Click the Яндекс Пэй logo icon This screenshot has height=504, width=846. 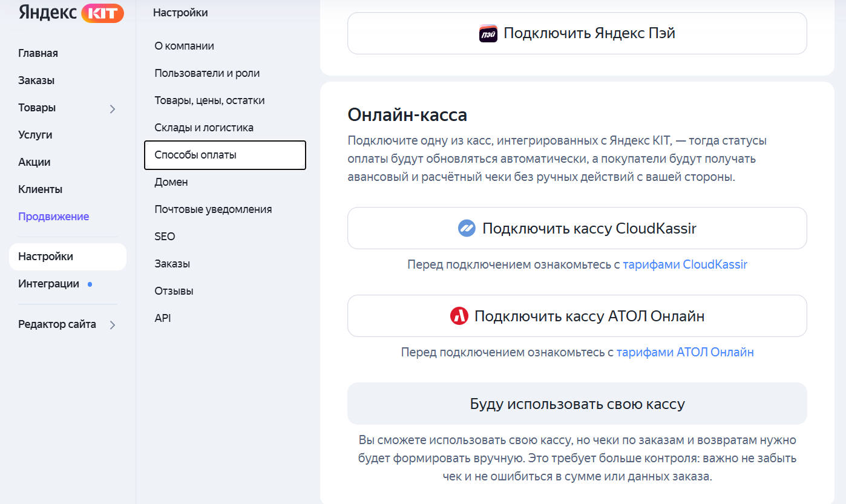(488, 33)
